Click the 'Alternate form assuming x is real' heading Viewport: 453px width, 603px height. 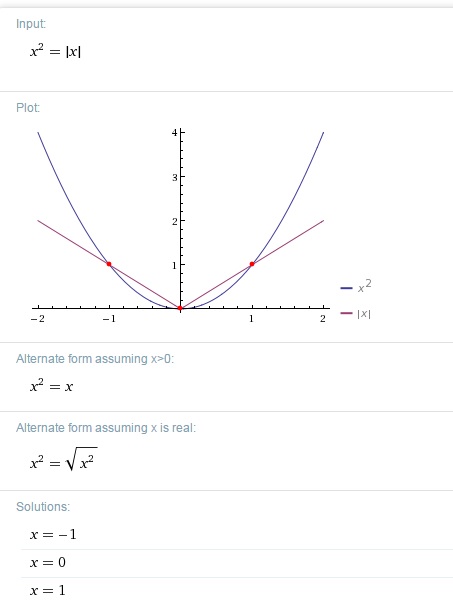point(106,428)
